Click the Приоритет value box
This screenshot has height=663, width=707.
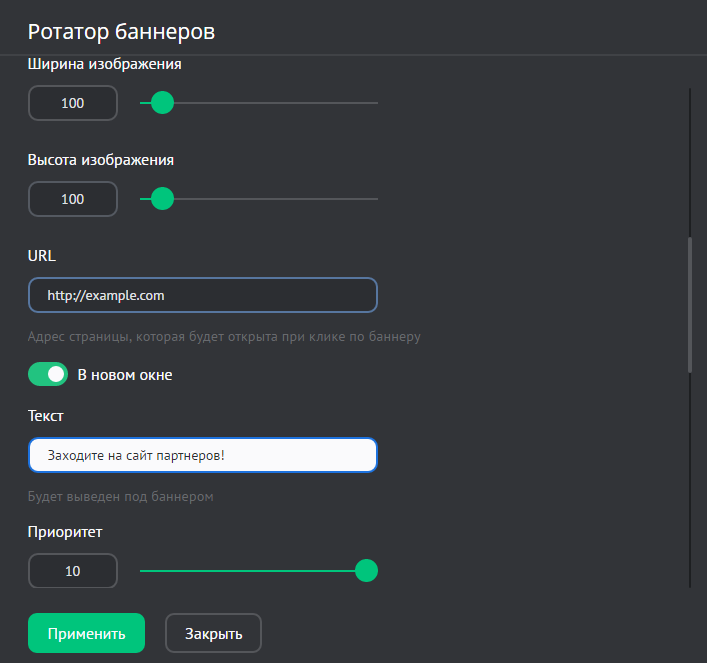click(73, 571)
